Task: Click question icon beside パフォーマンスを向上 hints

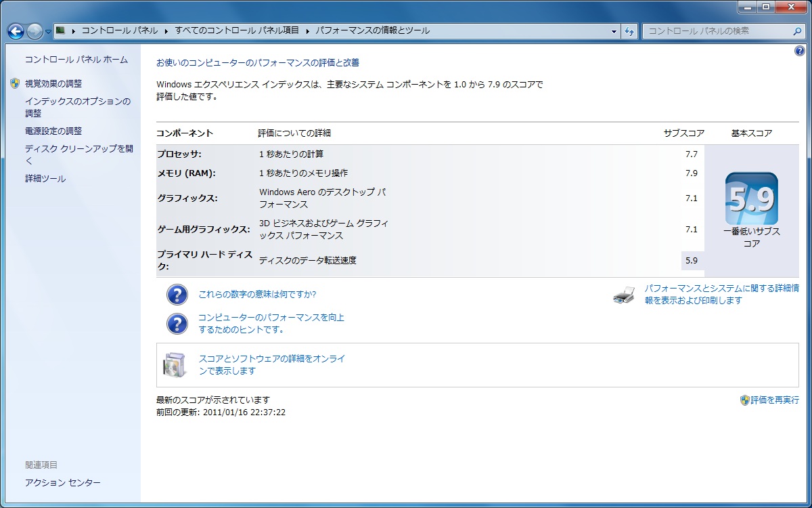Action: tap(177, 324)
